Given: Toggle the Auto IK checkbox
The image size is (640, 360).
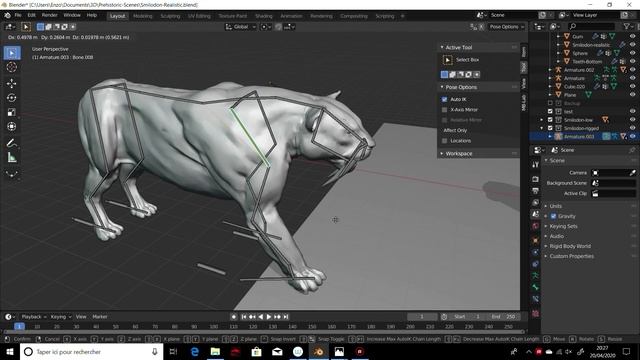Looking at the screenshot, I should tap(444, 99).
